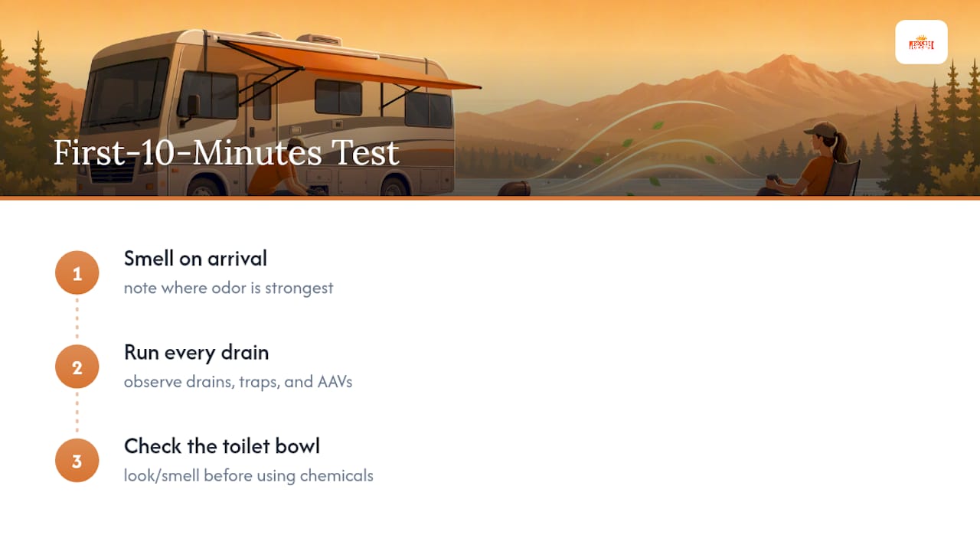Click the 'Check the toilet bowl' heading
Viewport: 980px width, 551px height.
click(x=222, y=446)
